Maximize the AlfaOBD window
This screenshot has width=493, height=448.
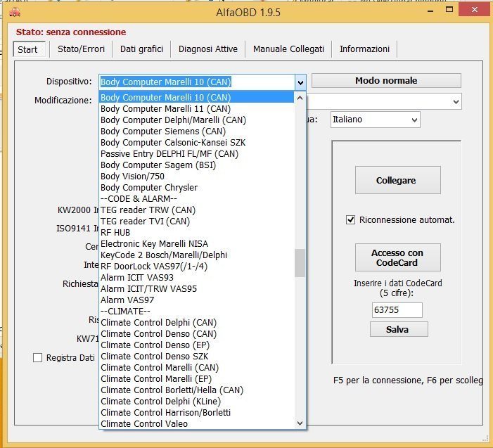(449, 10)
